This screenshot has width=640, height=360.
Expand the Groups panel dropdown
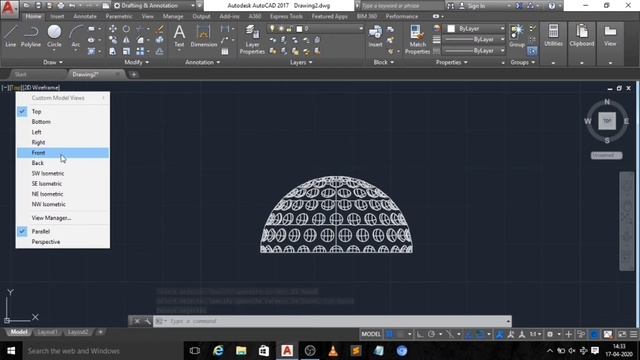point(522,62)
